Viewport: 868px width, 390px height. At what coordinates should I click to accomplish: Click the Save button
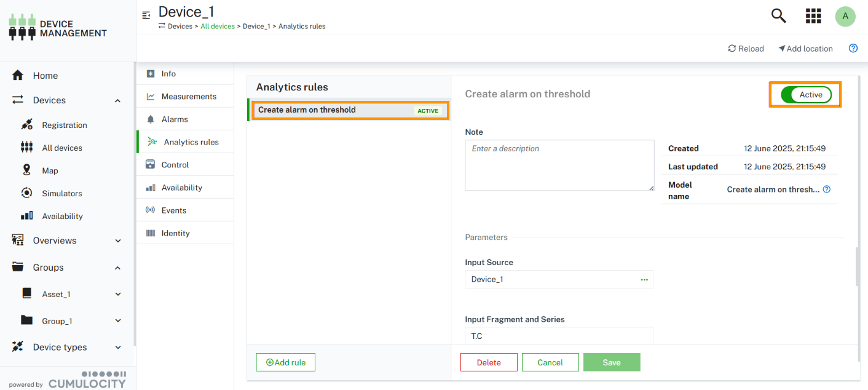click(x=612, y=362)
